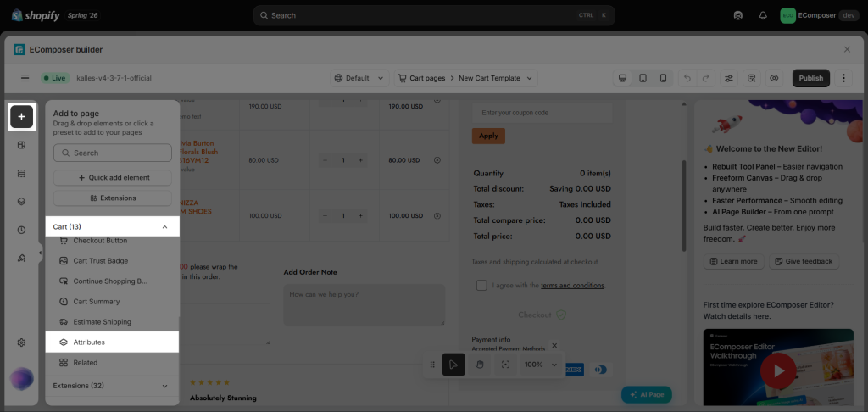Screen dimensions: 868x412
Task: Click the orange Apply coupon button
Action: click(488, 136)
